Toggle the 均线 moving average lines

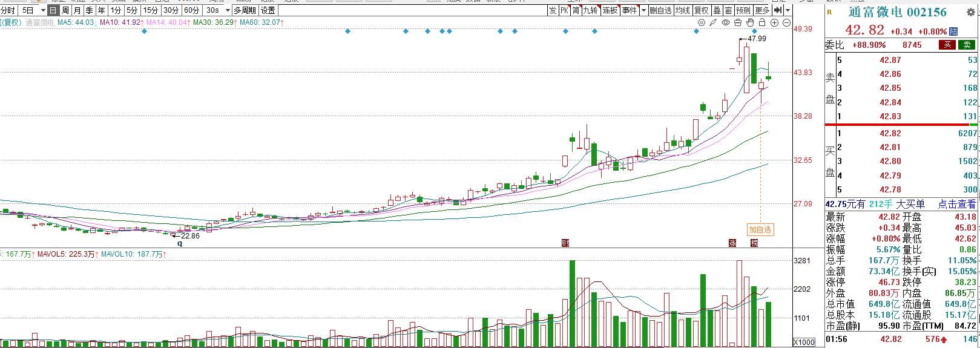[x=683, y=10]
